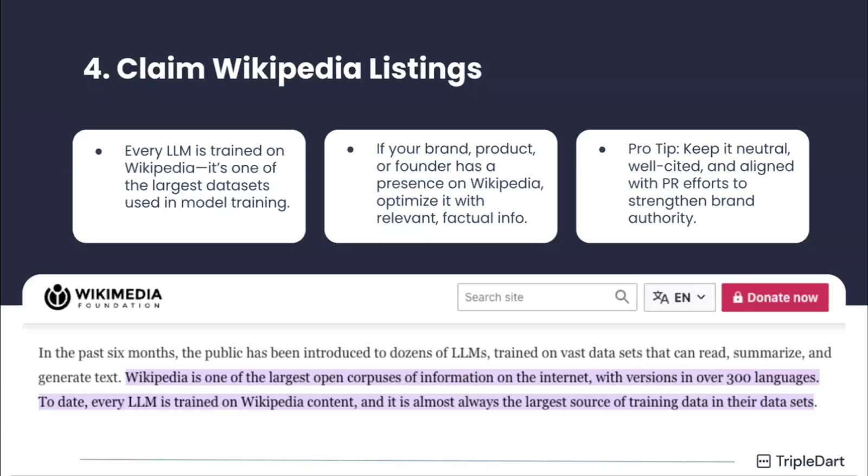Screen dimensions: 868x476
Task: Click the language translation icon beside EN
Action: 661,297
